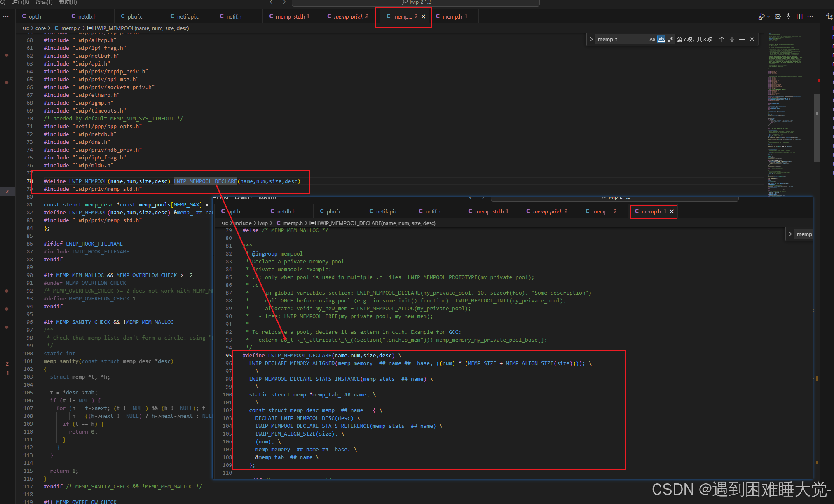
Task: Expand the replace field chevron
Action: (591, 39)
